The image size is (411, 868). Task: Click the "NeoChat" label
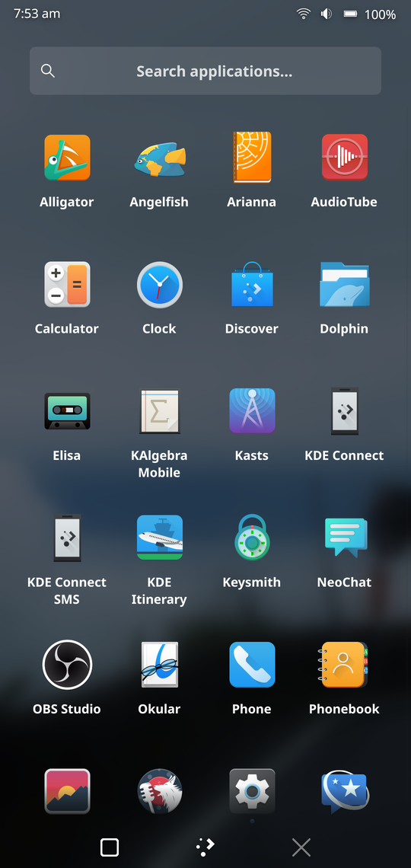[x=344, y=582]
